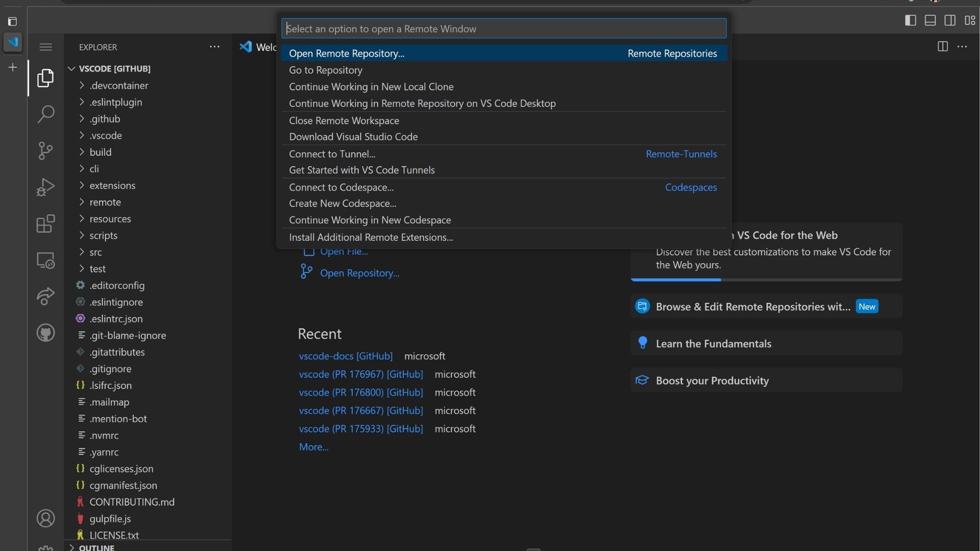
Task: Expand the build folder
Action: point(82,152)
